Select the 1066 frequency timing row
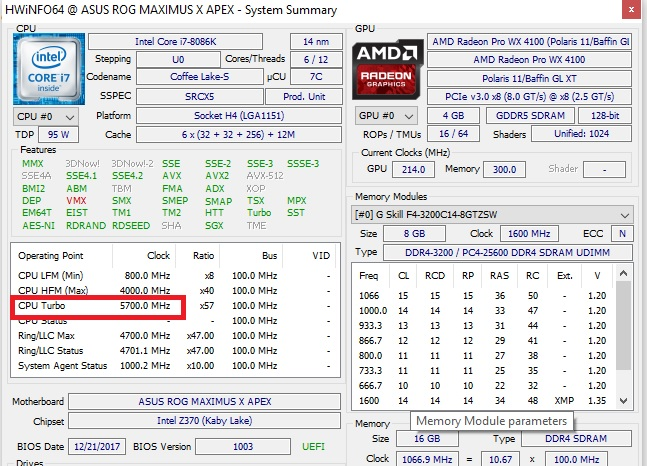647x466 pixels. point(483,296)
